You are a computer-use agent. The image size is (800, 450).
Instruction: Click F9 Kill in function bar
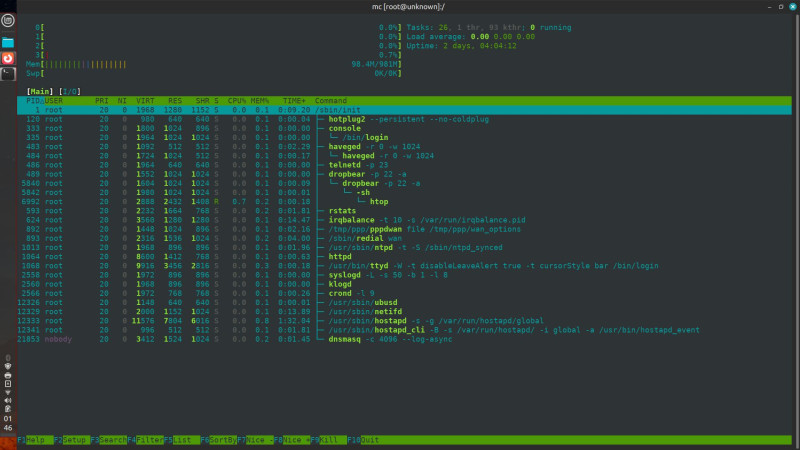tap(329, 440)
